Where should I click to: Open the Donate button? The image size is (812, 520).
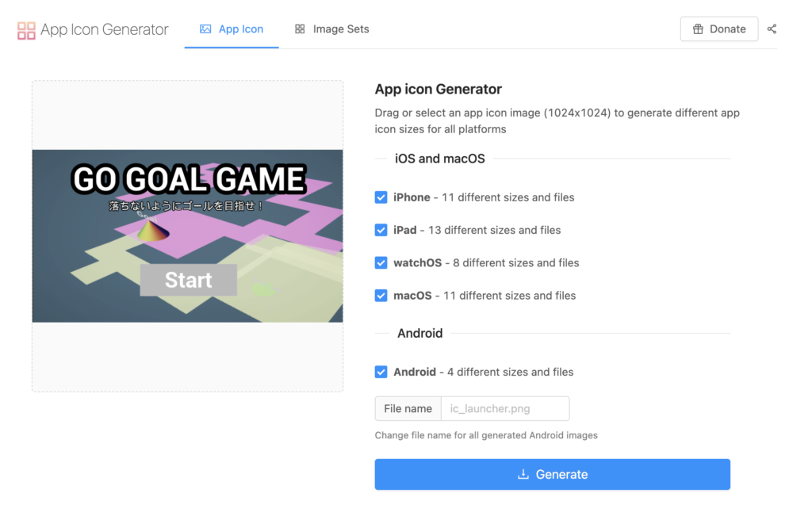pyautogui.click(x=718, y=29)
